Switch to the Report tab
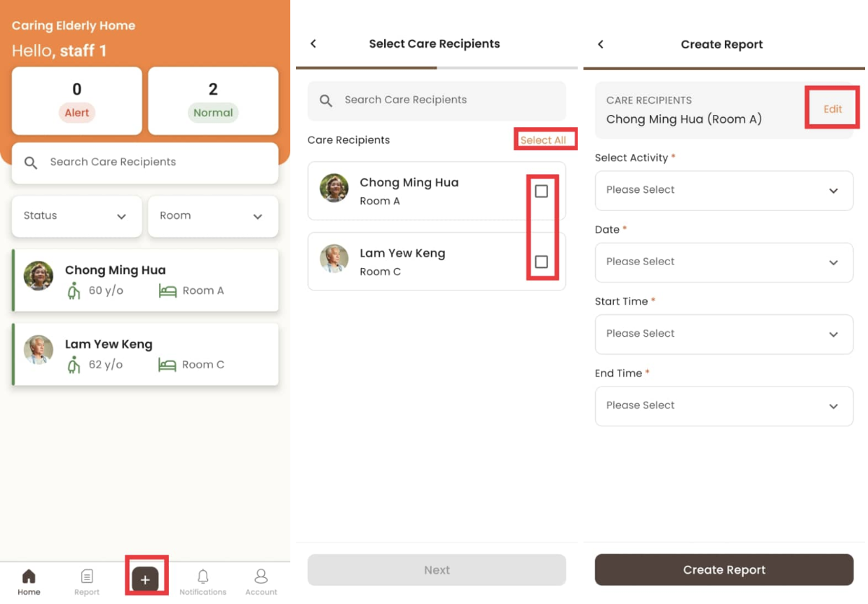The image size is (868, 604). (87, 580)
